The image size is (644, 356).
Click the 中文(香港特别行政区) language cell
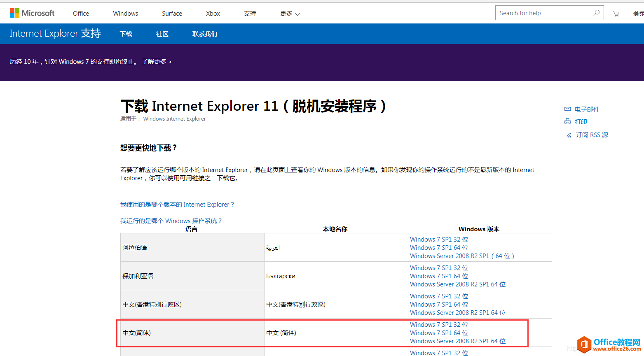click(192, 304)
